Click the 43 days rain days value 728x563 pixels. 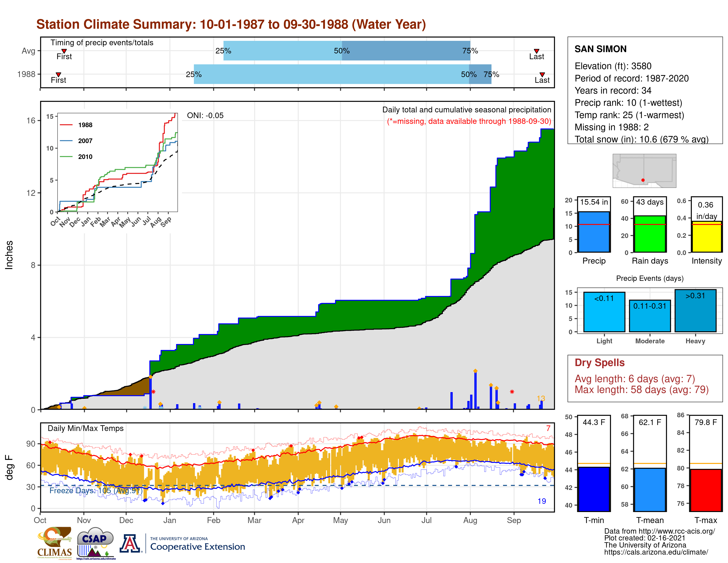pos(650,202)
